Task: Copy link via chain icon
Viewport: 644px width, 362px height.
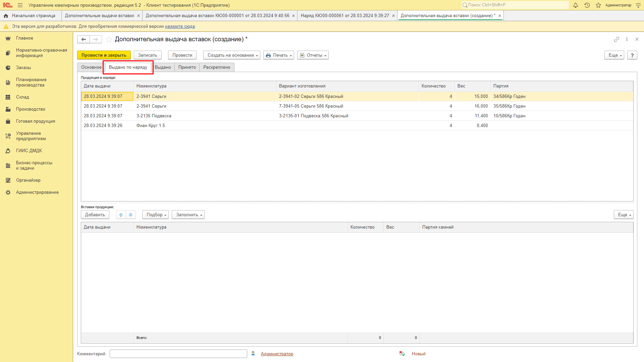Action: tap(616, 39)
